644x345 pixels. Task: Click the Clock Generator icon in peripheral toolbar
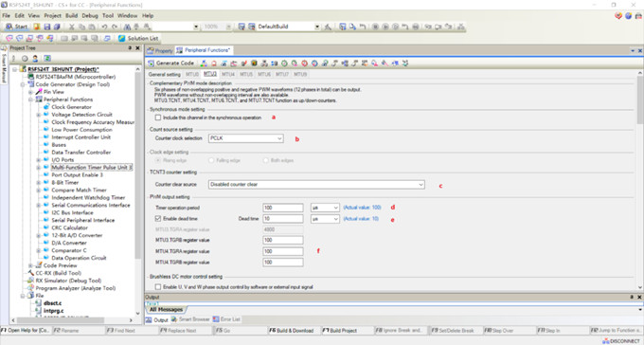(x=204, y=64)
